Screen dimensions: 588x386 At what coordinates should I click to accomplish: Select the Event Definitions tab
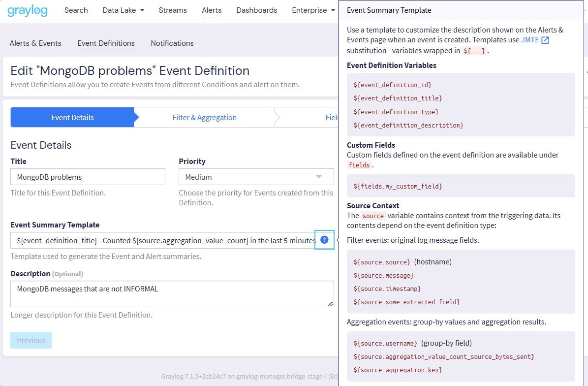click(x=106, y=43)
